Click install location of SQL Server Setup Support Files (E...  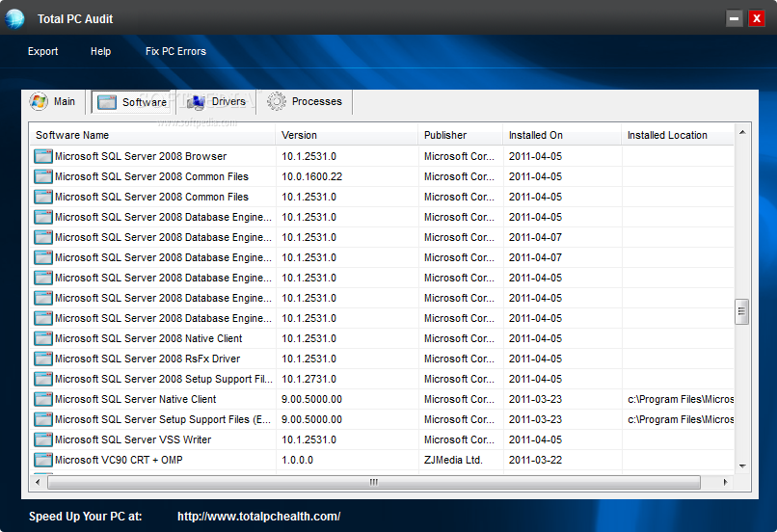tap(681, 419)
